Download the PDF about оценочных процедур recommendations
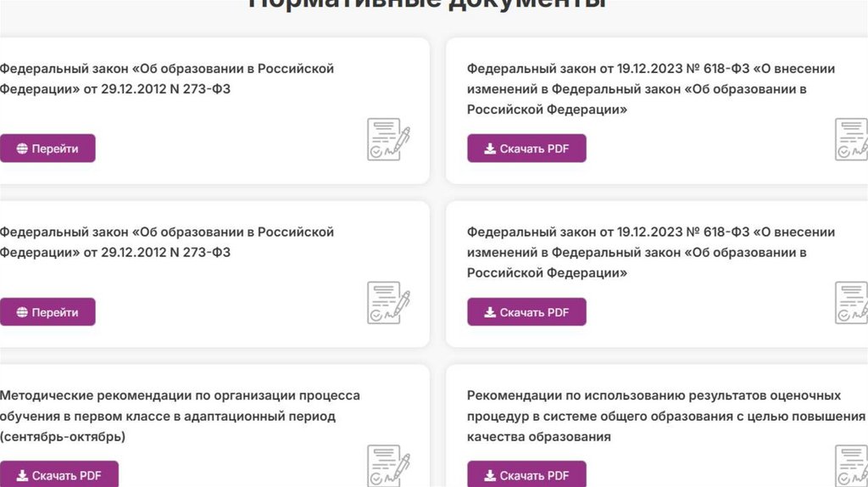Screen dimensions: 868x487 [x=526, y=476]
